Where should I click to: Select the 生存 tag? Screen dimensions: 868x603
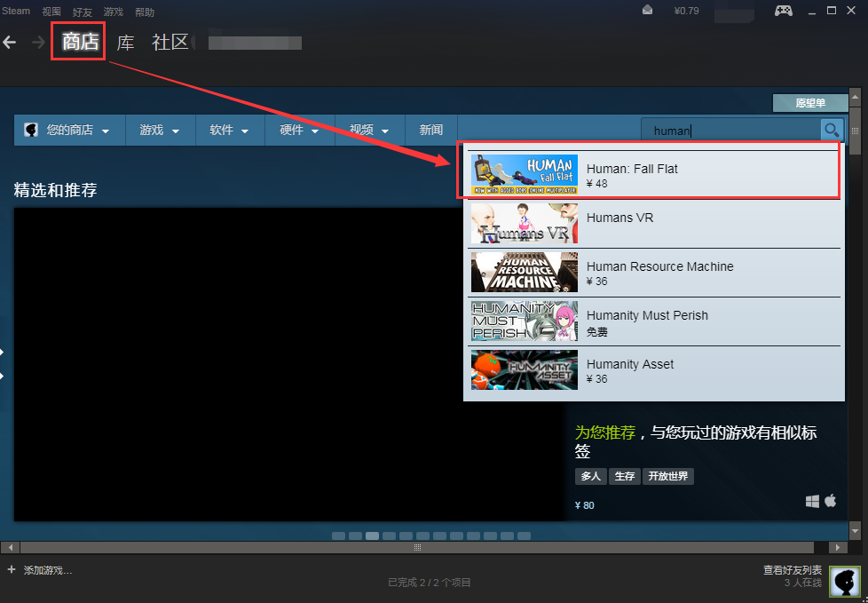pos(625,476)
